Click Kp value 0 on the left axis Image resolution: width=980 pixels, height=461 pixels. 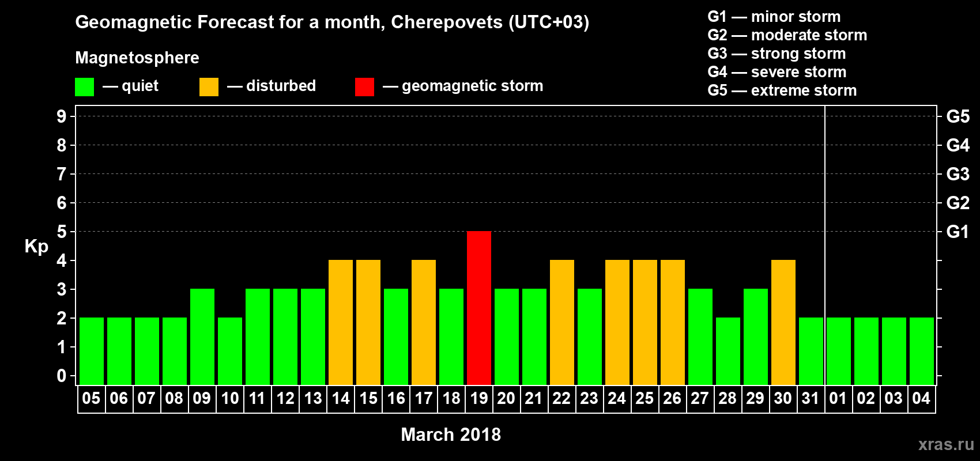[x=62, y=376]
